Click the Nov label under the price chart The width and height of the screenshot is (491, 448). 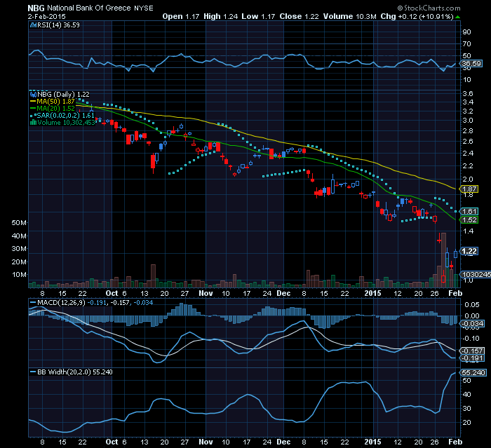click(206, 294)
